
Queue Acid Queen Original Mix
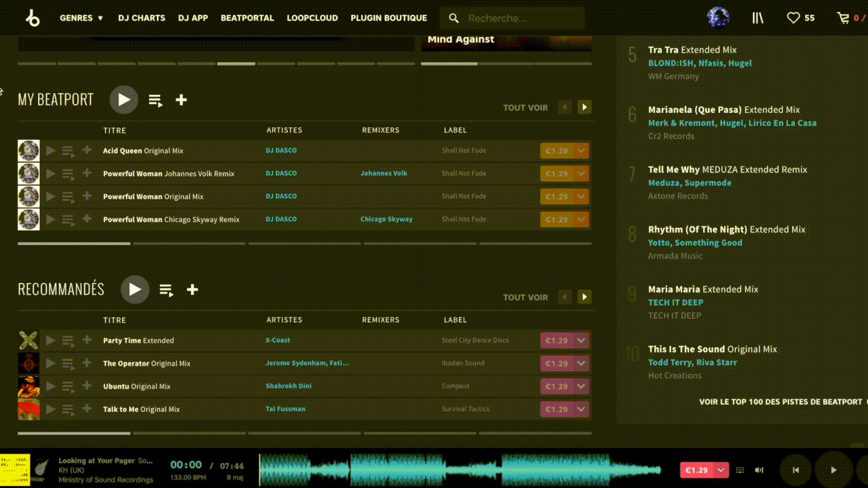click(x=68, y=151)
